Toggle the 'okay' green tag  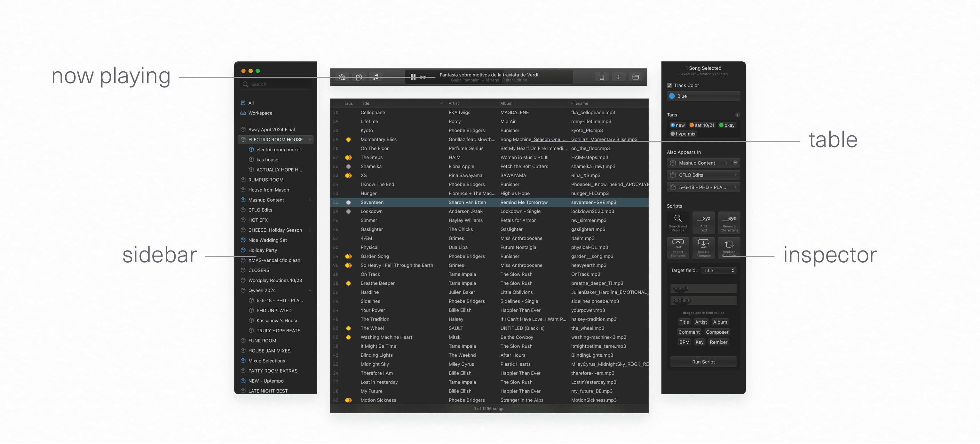[x=726, y=125]
